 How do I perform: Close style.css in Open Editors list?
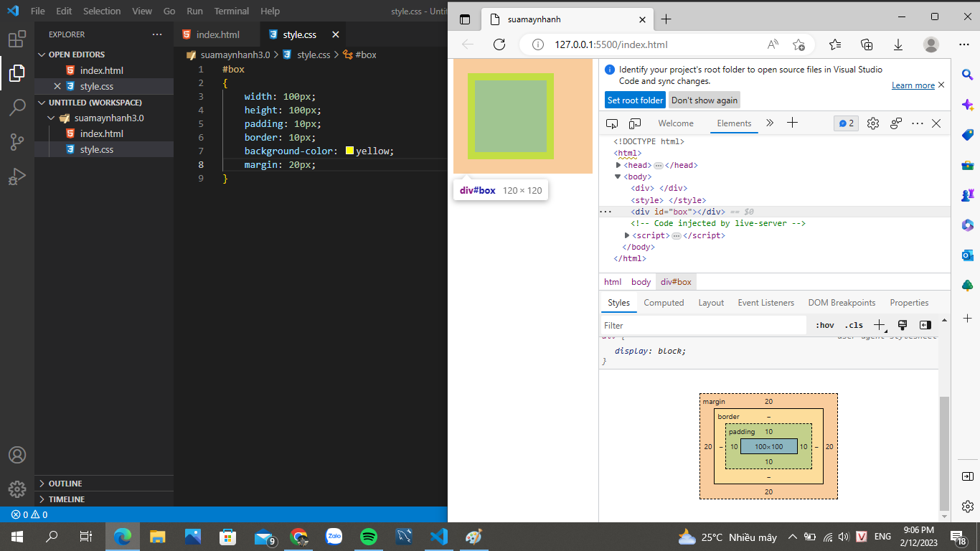(x=57, y=86)
